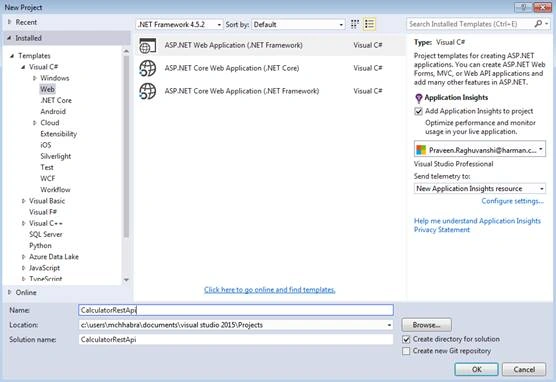Check Create new Git repository

pyautogui.click(x=406, y=351)
